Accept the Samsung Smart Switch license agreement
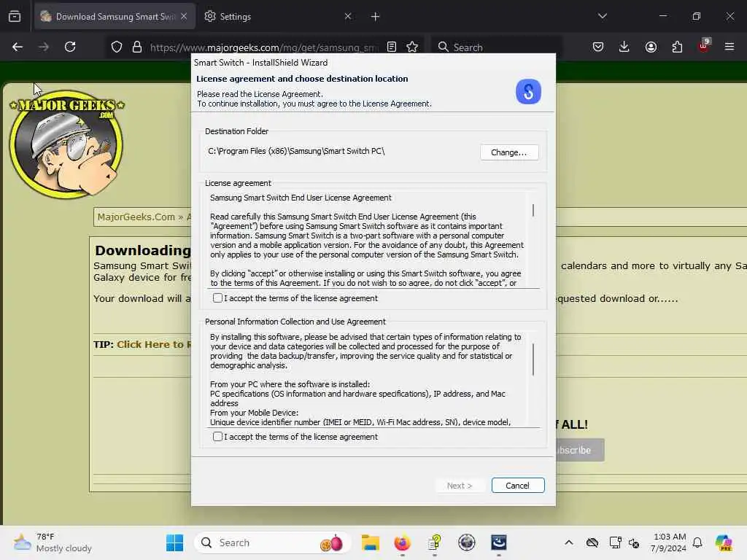747x560 pixels. pyautogui.click(x=217, y=298)
